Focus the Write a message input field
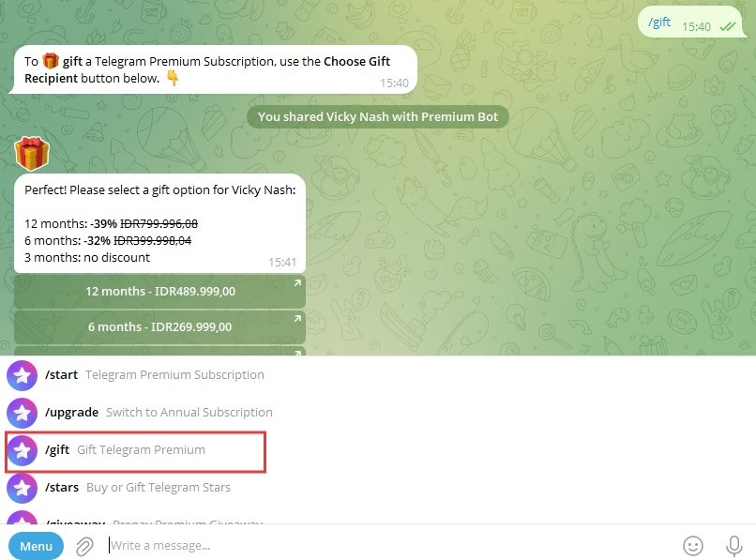The image size is (756, 560). tap(390, 546)
